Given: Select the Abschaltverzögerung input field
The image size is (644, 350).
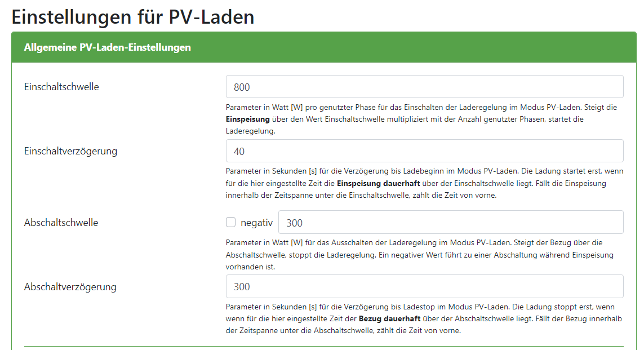Looking at the screenshot, I should (x=424, y=286).
